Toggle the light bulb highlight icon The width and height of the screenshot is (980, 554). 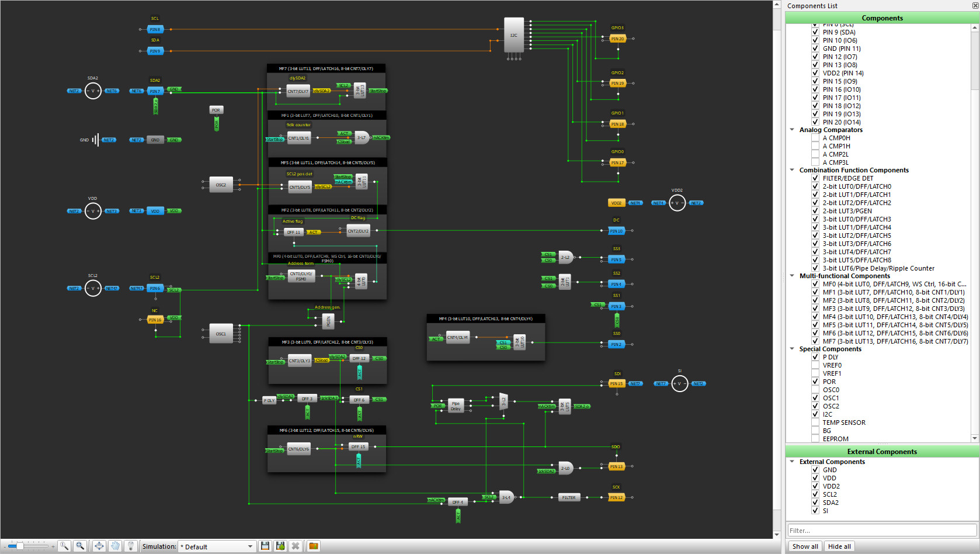click(x=131, y=546)
